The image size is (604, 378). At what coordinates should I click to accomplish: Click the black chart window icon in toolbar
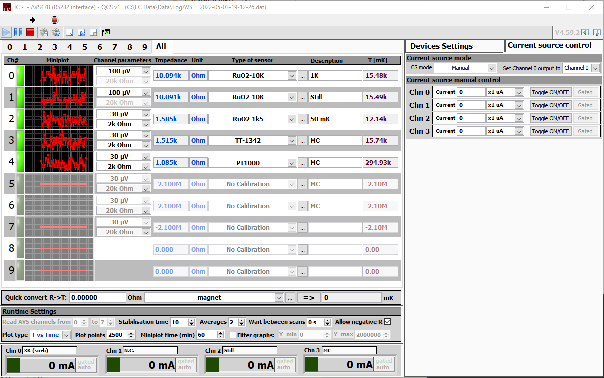tap(106, 32)
